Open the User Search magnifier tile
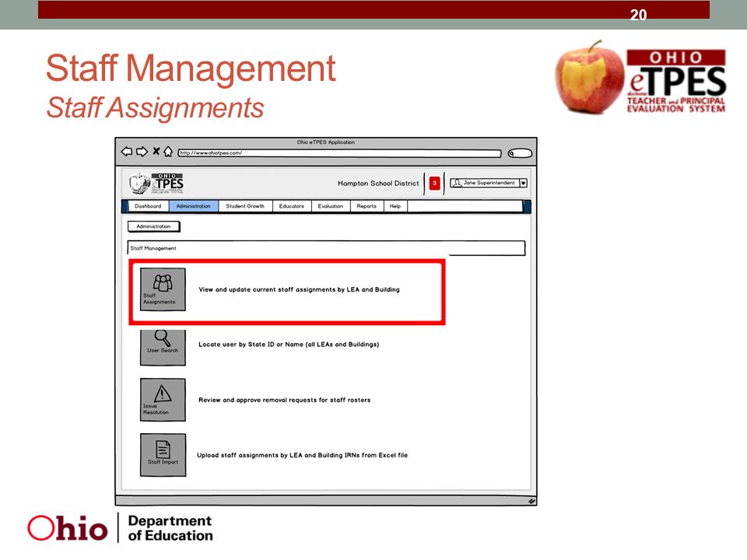Screen dimensions: 747x560 click(x=163, y=347)
